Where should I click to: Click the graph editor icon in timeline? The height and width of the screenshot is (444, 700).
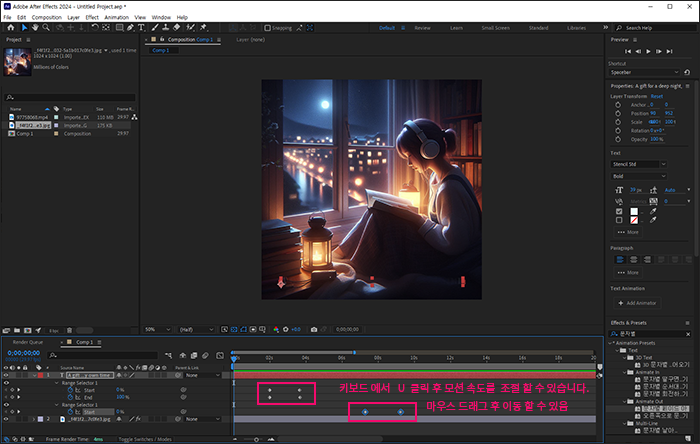[x=220, y=356]
